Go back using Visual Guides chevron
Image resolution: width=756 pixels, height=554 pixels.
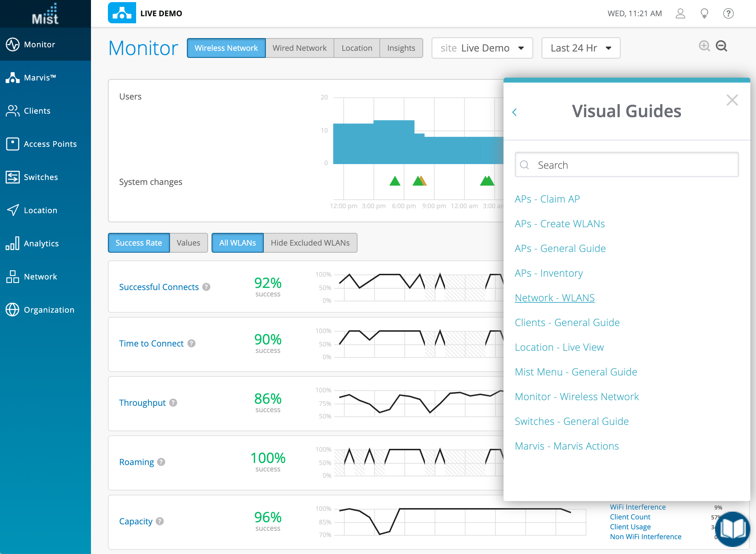point(514,112)
